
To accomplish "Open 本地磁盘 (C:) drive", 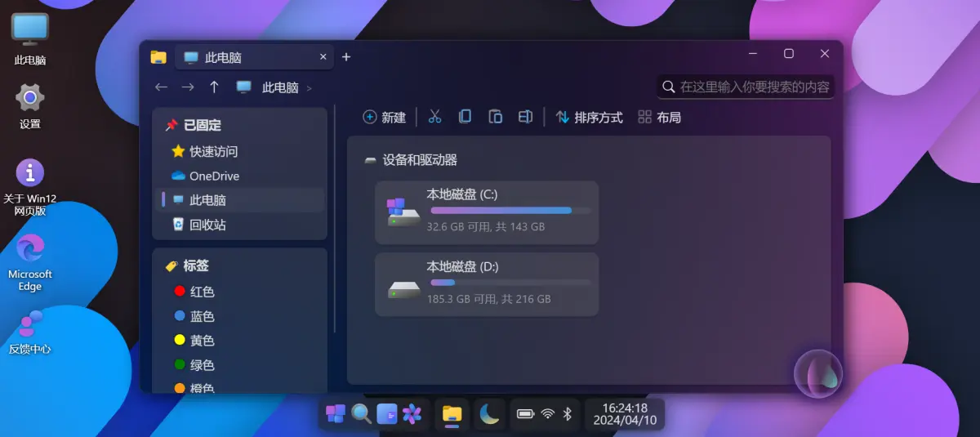I will (487, 212).
